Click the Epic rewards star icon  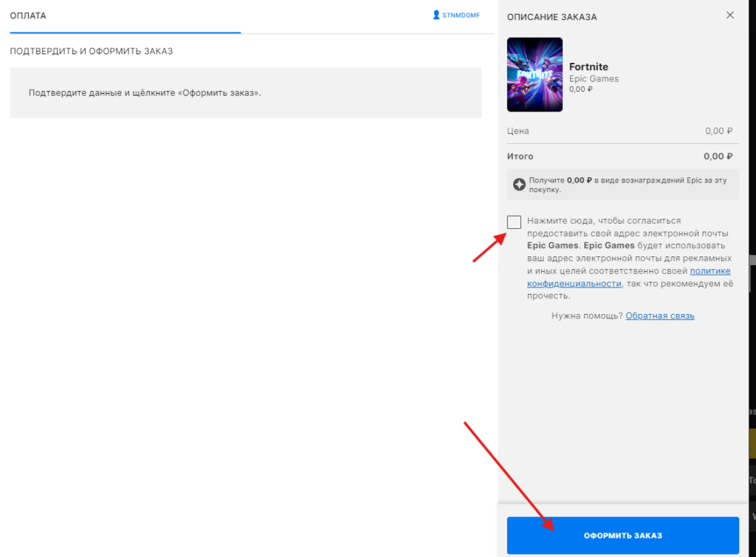coord(520,185)
